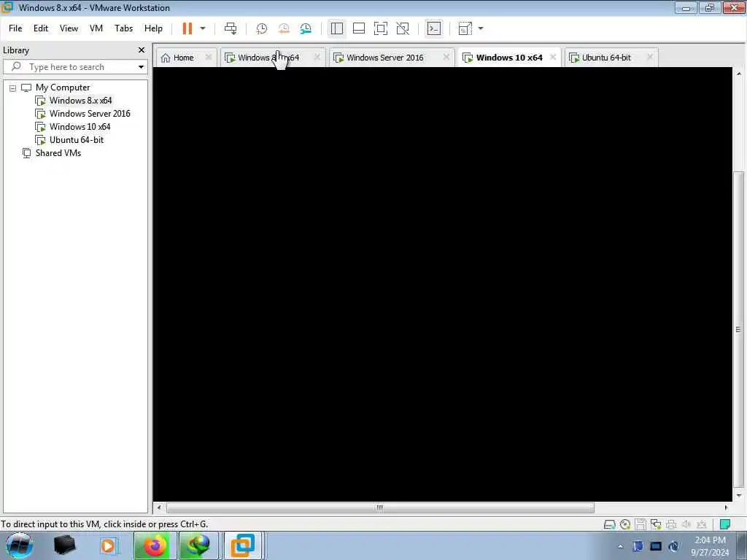The width and height of the screenshot is (747, 560).
Task: Select Ubuntu 64-bit in the library
Action: (x=76, y=140)
